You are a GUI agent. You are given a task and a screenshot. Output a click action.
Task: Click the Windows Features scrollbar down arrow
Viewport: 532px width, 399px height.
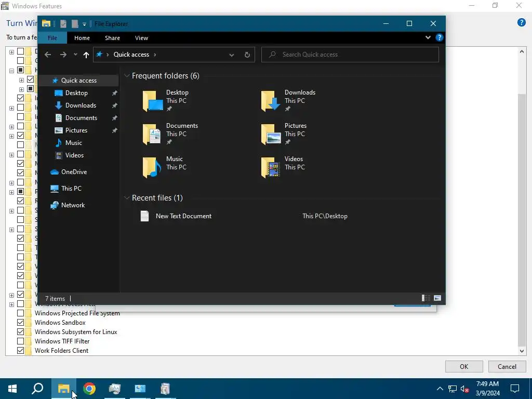coord(522,351)
